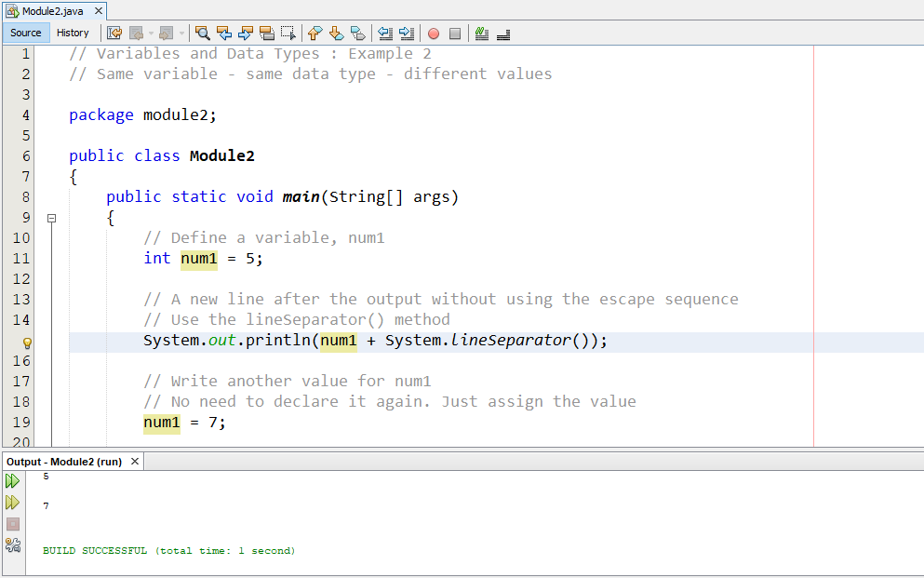Click the 'out' field in System.out

(222, 341)
